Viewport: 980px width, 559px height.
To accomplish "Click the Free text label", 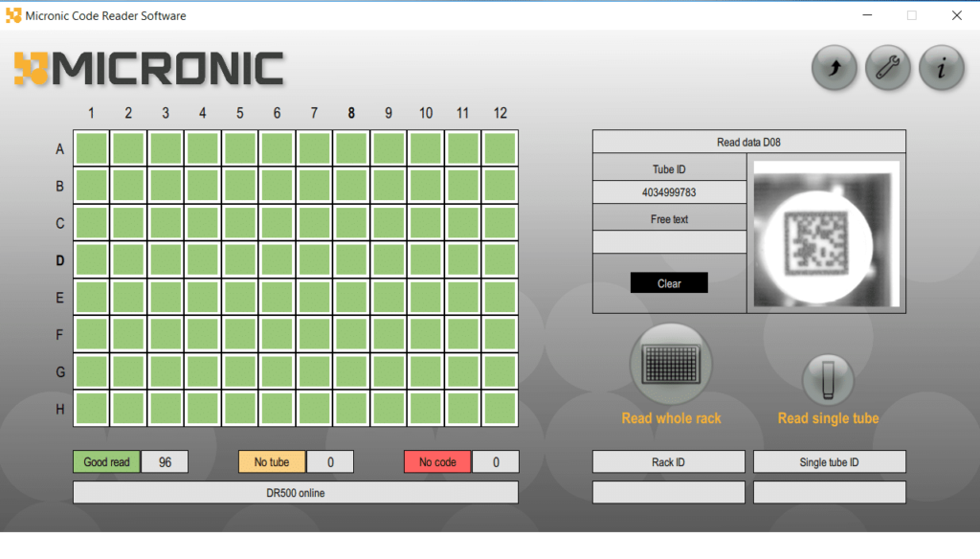I will click(x=669, y=219).
